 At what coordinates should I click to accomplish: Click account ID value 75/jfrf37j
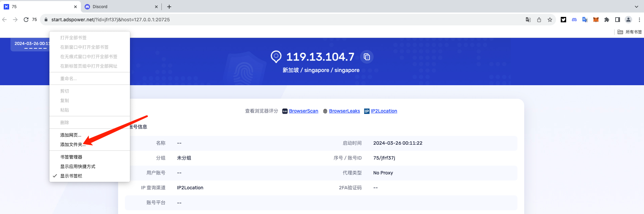[x=384, y=158]
